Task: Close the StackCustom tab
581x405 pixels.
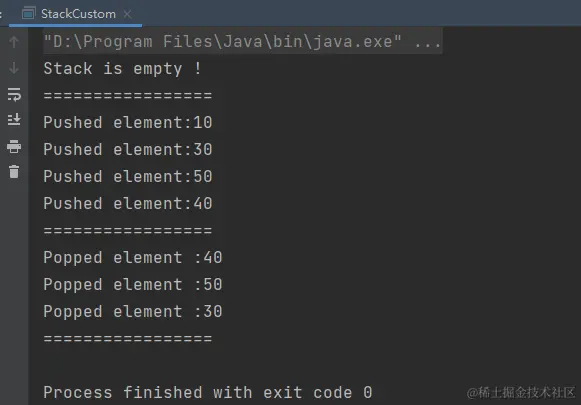Action: (x=127, y=14)
